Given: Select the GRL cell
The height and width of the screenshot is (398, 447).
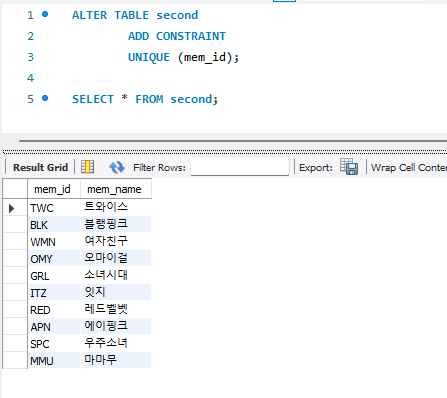Looking at the screenshot, I should 54,276.
